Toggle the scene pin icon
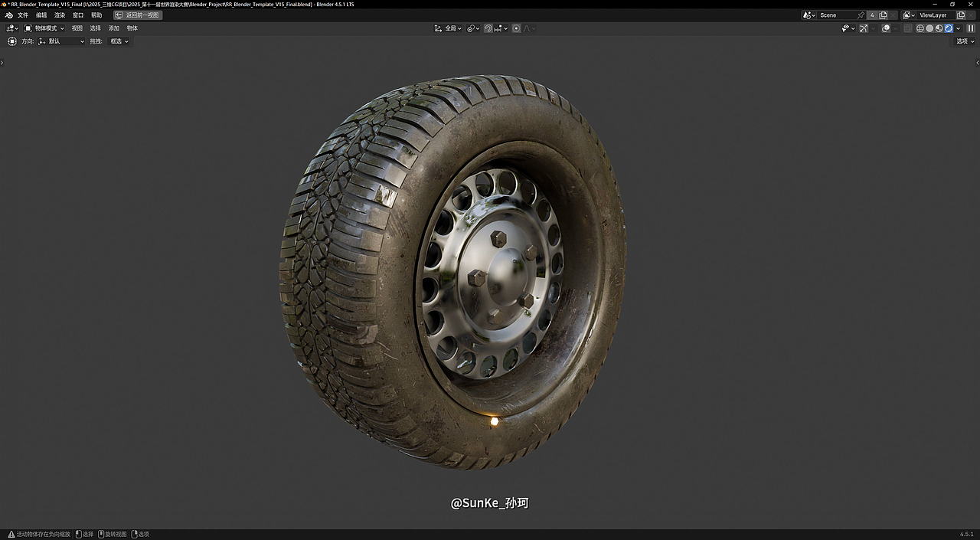This screenshot has height=540, width=980. (x=861, y=15)
